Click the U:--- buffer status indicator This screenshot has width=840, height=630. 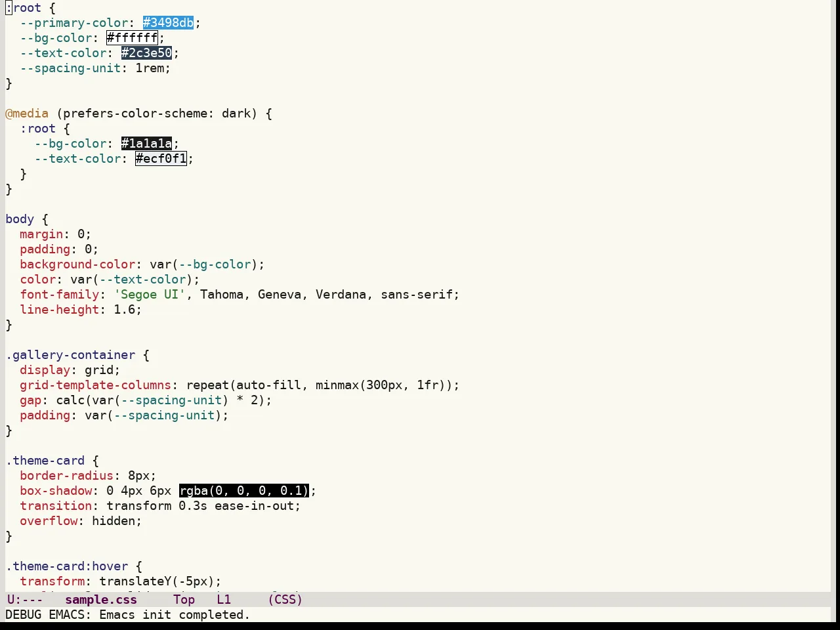[24, 600]
